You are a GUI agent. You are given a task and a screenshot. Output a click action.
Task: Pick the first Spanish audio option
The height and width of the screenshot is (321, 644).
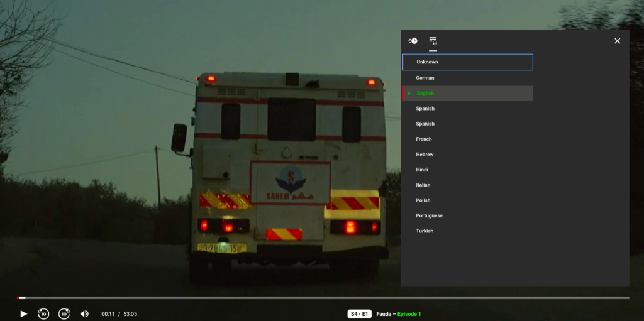pos(468,109)
